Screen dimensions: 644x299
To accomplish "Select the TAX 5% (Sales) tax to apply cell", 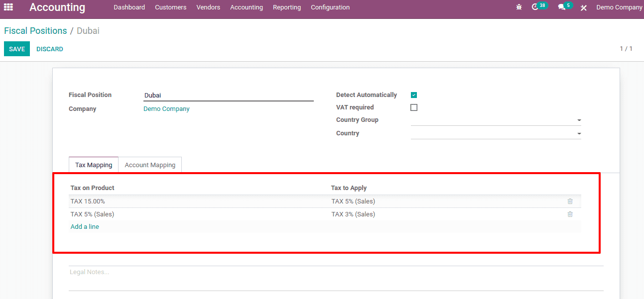I will [447, 201].
